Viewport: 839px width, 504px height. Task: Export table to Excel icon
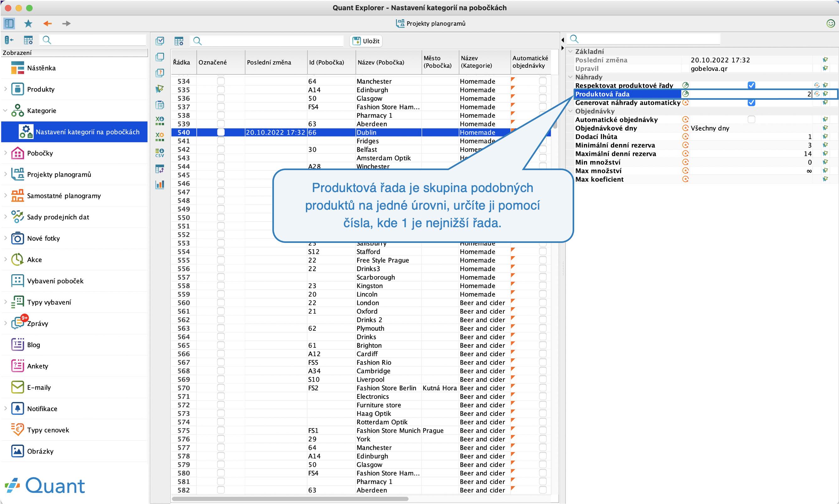coord(160,121)
